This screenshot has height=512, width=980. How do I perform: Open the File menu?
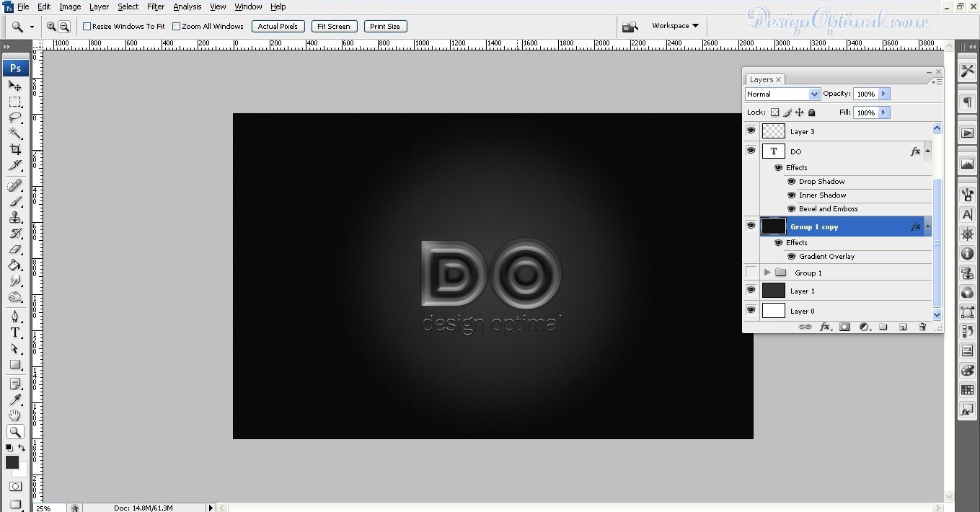[x=23, y=6]
